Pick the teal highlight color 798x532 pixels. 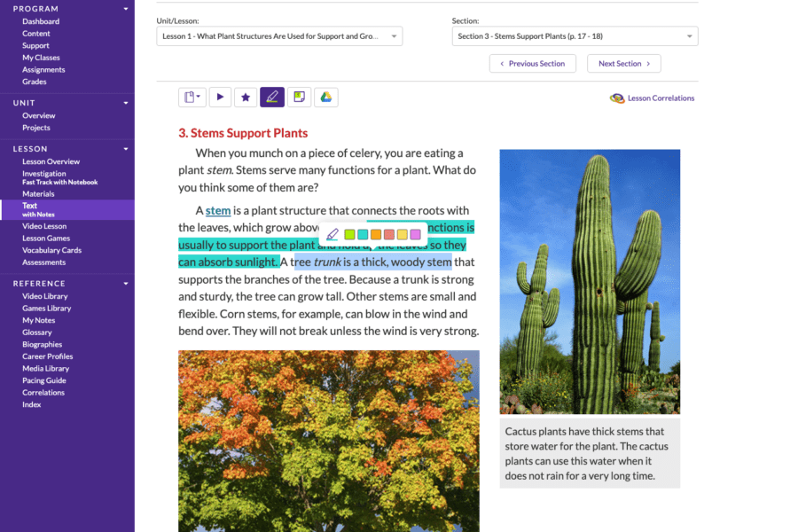tap(363, 234)
